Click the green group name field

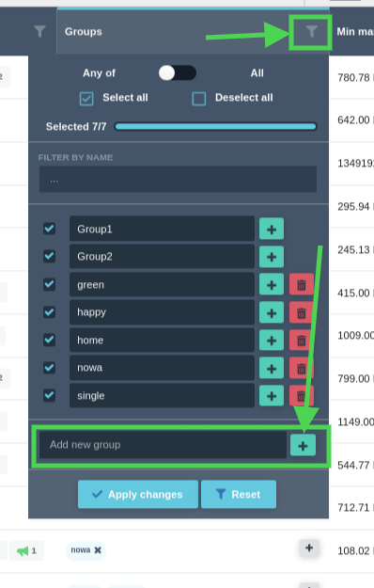tap(162, 285)
